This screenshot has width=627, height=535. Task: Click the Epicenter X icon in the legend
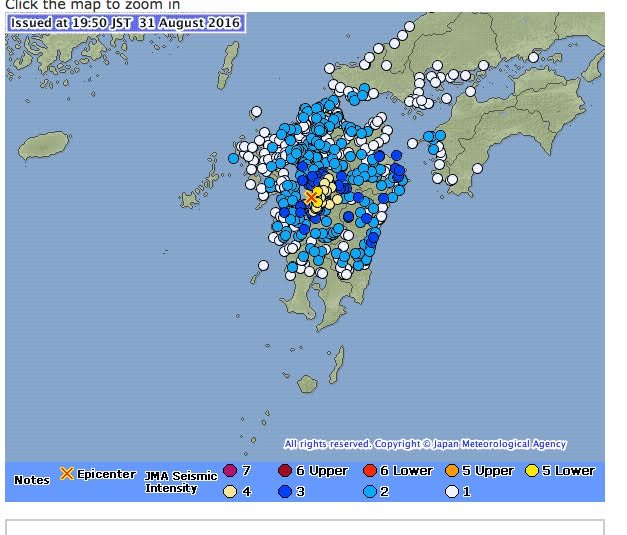[x=67, y=474]
